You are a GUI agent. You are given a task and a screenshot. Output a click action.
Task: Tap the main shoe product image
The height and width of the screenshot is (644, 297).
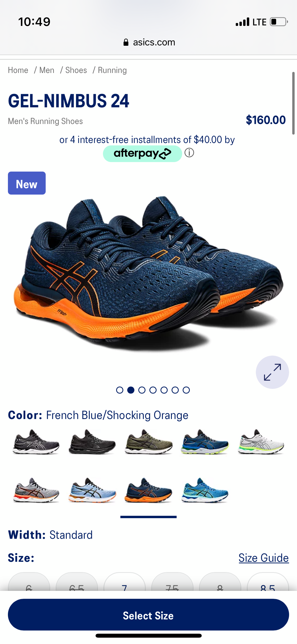pos(148,274)
